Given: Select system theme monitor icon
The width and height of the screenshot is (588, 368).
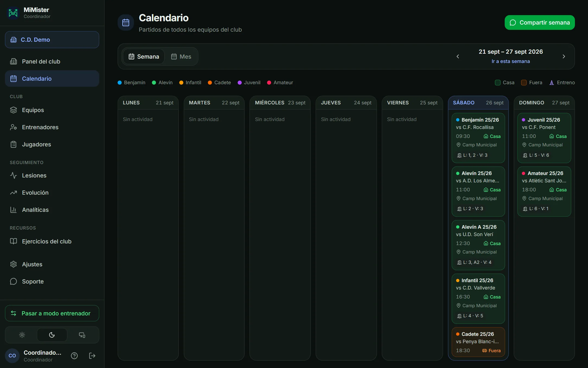Looking at the screenshot, I should pyautogui.click(x=82, y=335).
